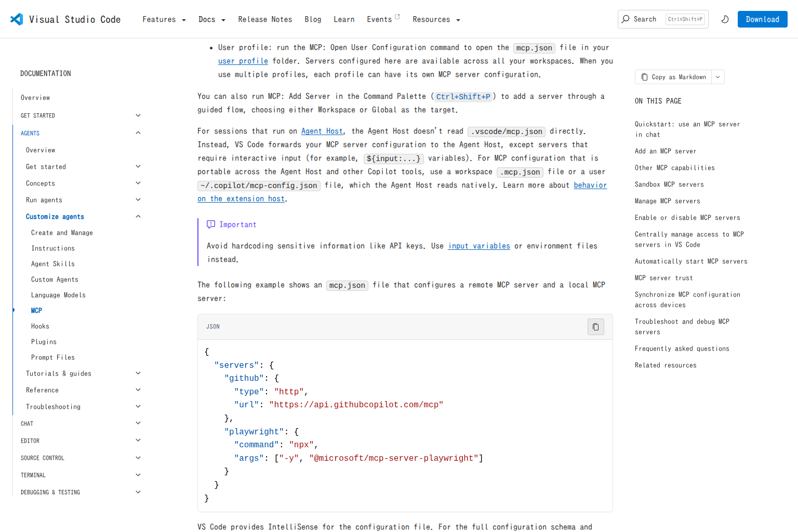Collapse the AGENTS section
Image resolution: width=798 pixels, height=532 pixels.
[138, 133]
